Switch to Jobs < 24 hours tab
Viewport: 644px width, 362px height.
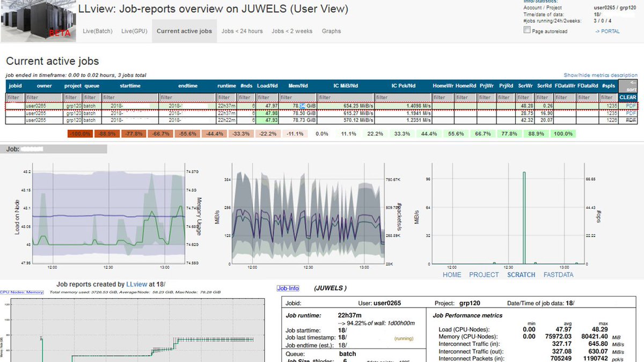(x=242, y=31)
